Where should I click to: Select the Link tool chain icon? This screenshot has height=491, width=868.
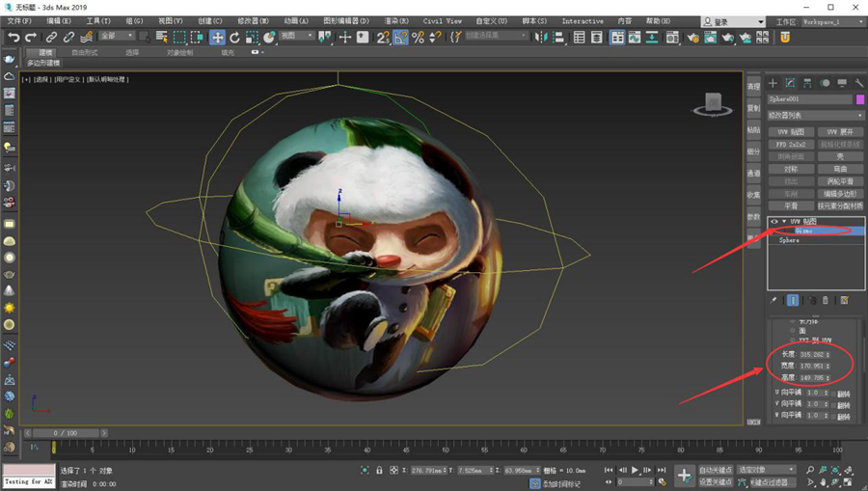51,37
